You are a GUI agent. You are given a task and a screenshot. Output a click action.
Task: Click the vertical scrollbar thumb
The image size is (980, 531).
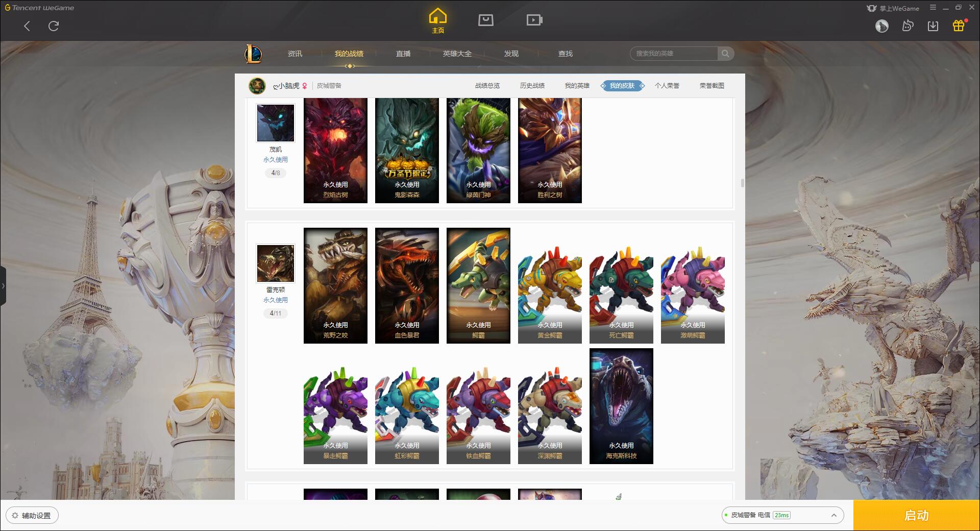[x=742, y=183]
